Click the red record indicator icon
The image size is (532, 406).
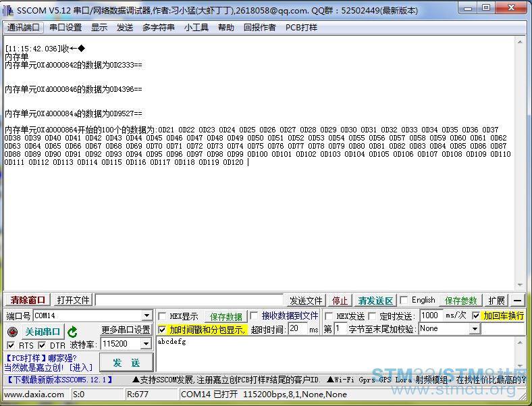coord(12,331)
